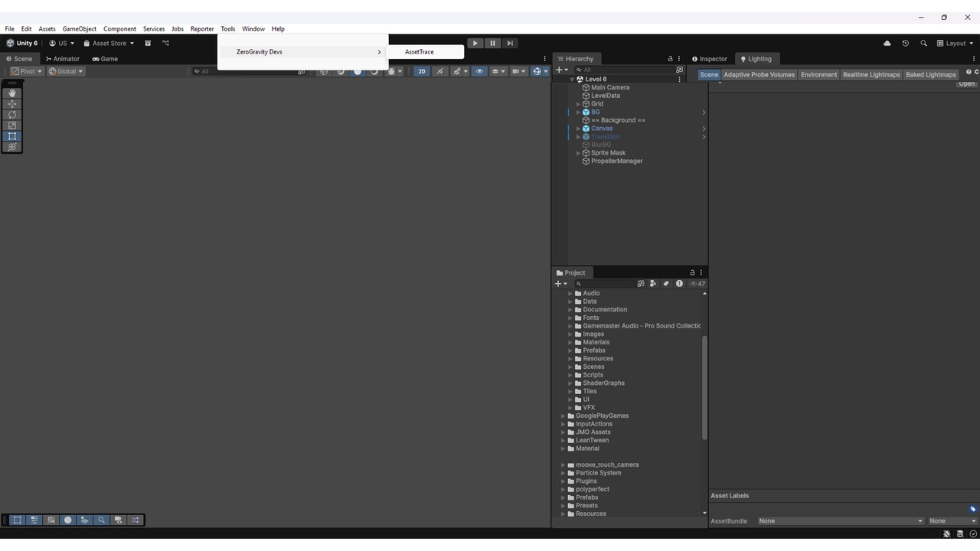Switch to the Game tab

[x=106, y=59]
